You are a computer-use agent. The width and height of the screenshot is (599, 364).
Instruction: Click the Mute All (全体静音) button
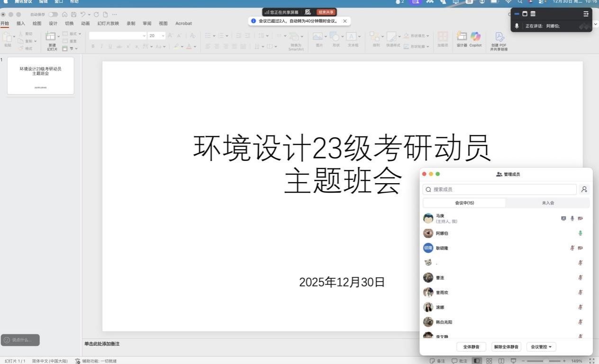coord(471,347)
